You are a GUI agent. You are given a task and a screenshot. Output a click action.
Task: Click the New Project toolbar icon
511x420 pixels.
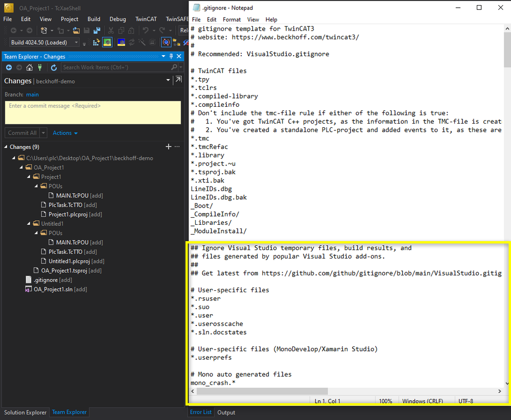click(43, 31)
